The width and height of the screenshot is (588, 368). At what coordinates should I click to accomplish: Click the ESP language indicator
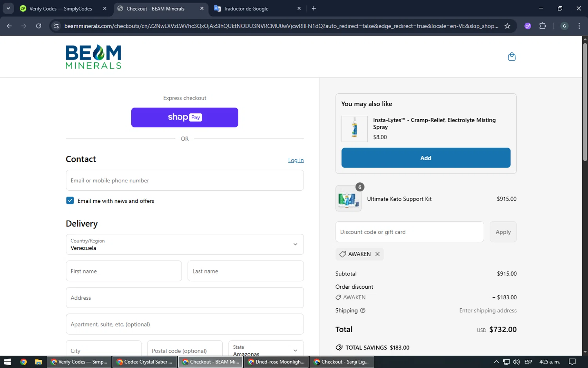[528, 362]
